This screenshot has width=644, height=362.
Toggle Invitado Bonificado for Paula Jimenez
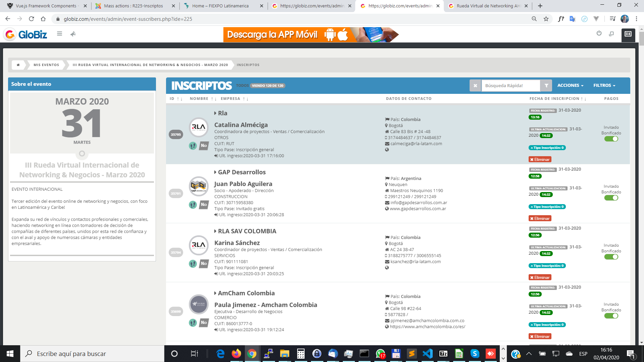pyautogui.click(x=611, y=316)
